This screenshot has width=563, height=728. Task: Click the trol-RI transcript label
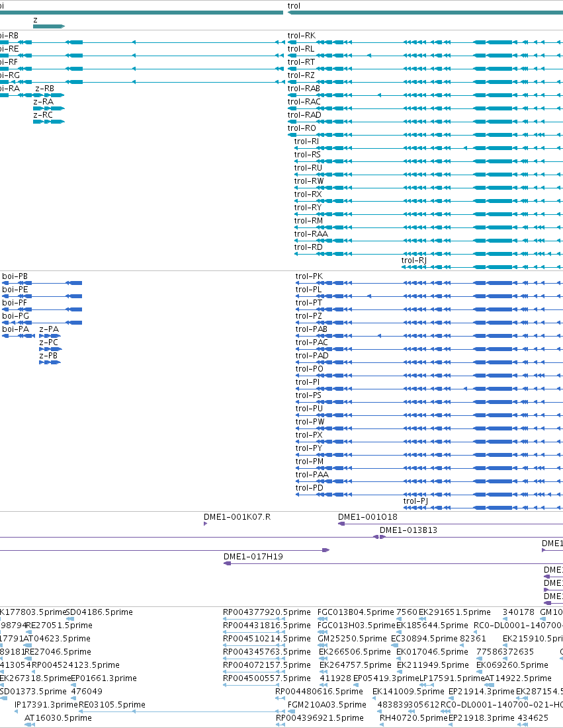pos(306,142)
